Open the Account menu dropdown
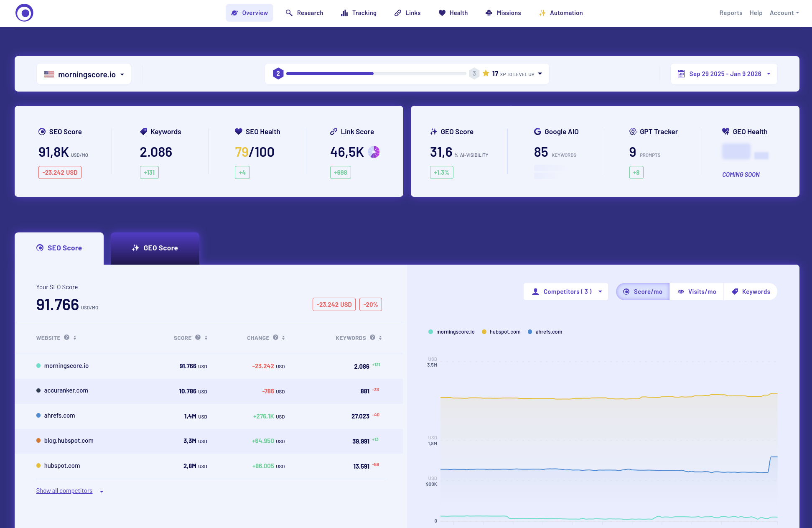 (x=784, y=13)
